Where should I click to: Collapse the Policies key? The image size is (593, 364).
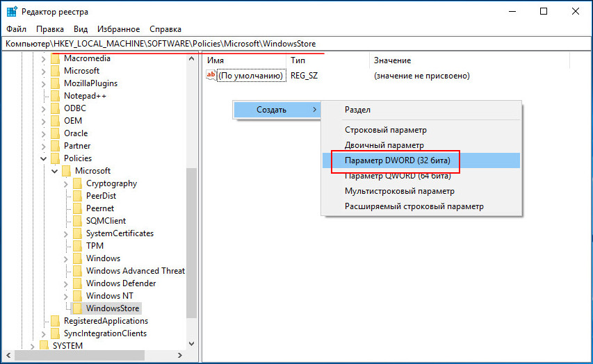tap(44, 159)
